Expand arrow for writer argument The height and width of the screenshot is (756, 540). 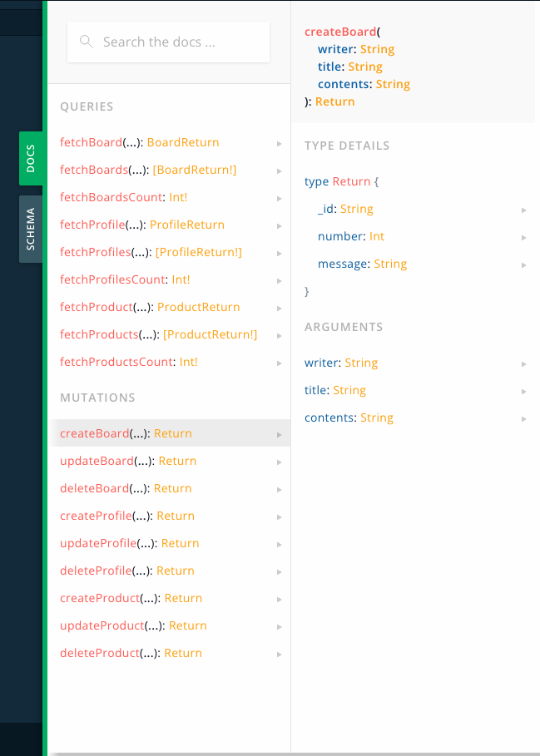point(523,364)
